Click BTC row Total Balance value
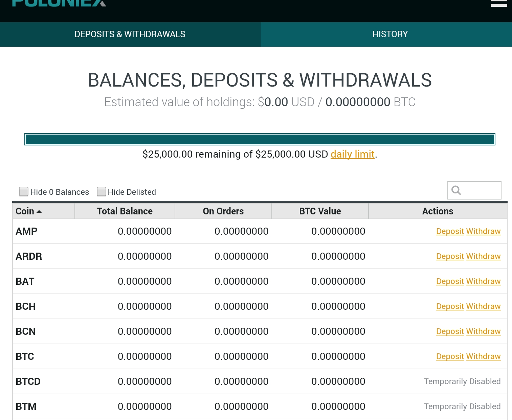The height and width of the screenshot is (420, 512). (x=144, y=356)
